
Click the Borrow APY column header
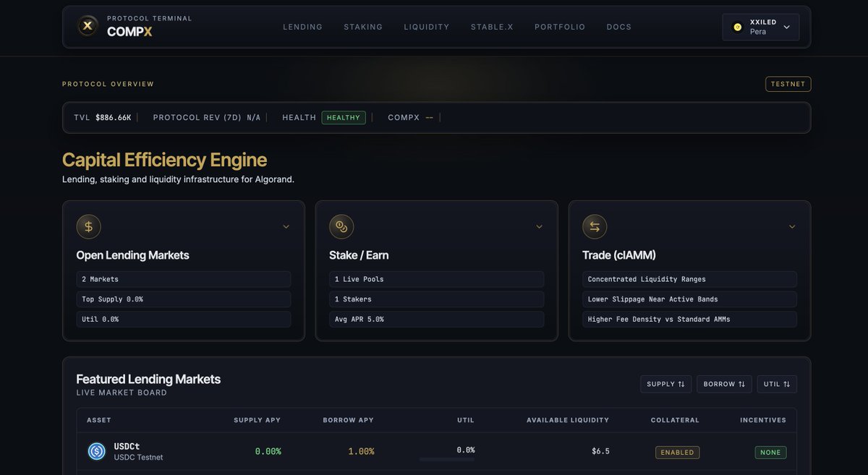[349, 420]
